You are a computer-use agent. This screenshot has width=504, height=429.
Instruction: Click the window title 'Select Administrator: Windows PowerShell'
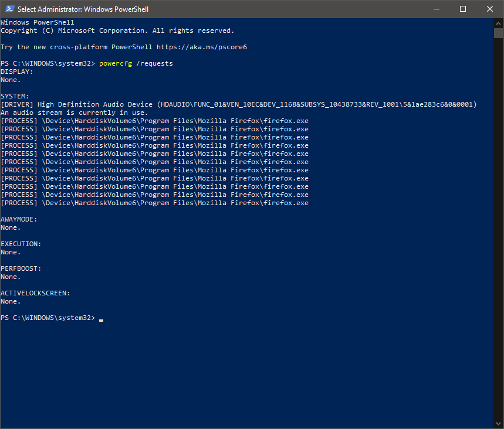pos(83,9)
